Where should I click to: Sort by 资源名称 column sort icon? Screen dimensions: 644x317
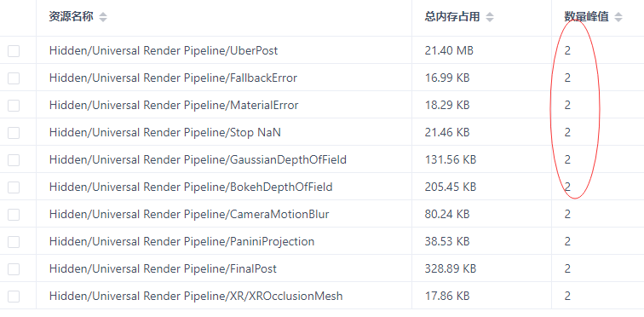(103, 17)
